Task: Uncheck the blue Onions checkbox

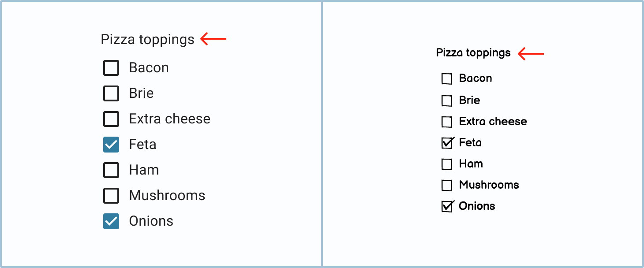Action: click(x=111, y=221)
